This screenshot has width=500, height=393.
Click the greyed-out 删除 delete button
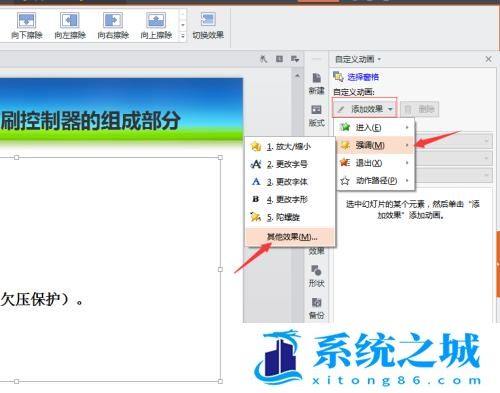tap(419, 109)
